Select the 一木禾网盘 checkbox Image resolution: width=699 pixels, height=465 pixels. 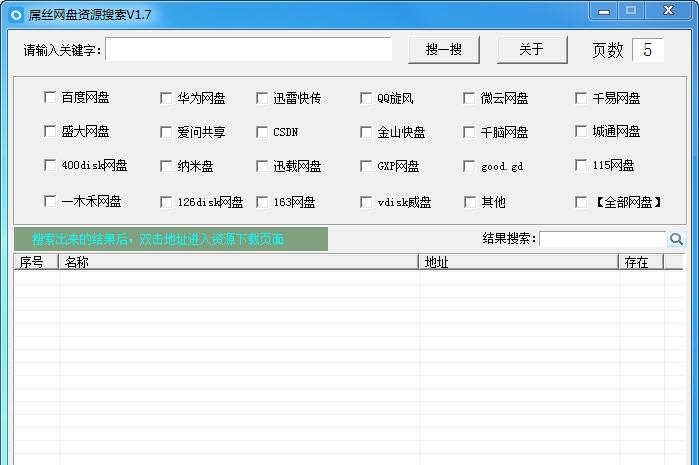click(x=50, y=201)
